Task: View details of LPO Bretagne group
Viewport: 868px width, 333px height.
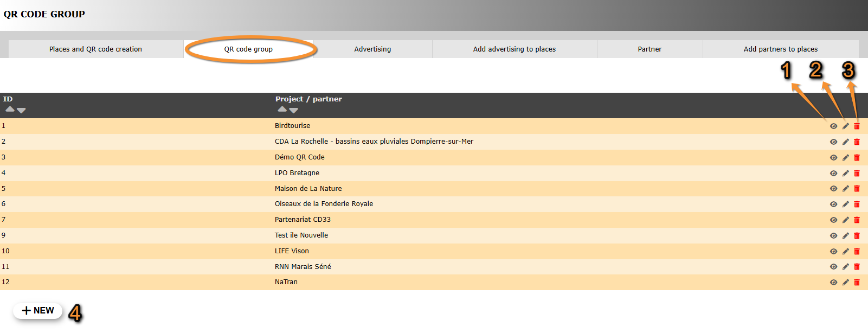Action: click(833, 174)
